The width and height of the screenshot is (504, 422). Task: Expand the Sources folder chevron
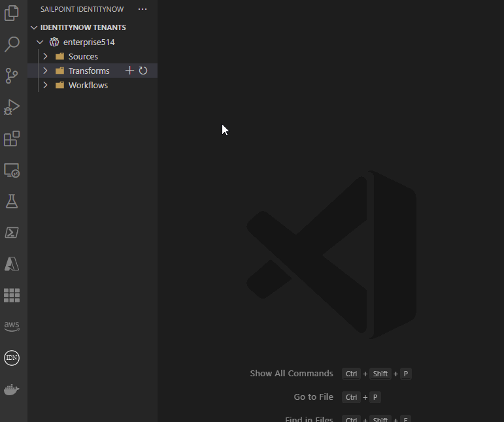45,56
